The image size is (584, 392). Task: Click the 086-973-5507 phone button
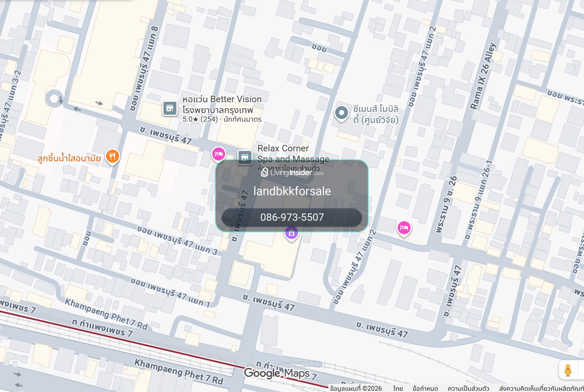(292, 217)
